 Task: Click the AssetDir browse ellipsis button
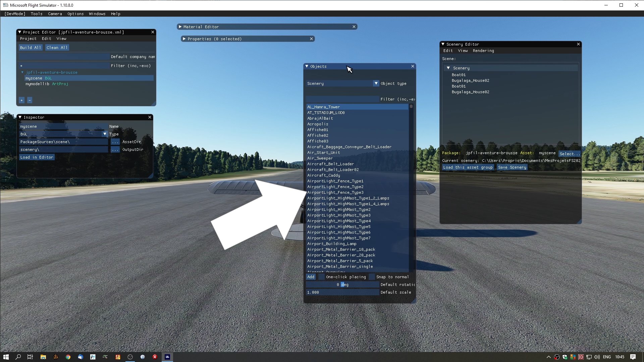tap(115, 142)
